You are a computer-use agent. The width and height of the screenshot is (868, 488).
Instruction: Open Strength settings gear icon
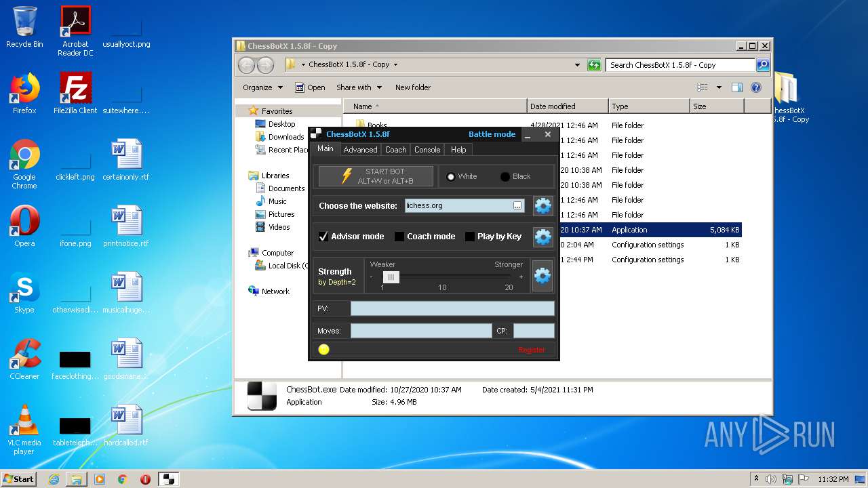coord(542,276)
